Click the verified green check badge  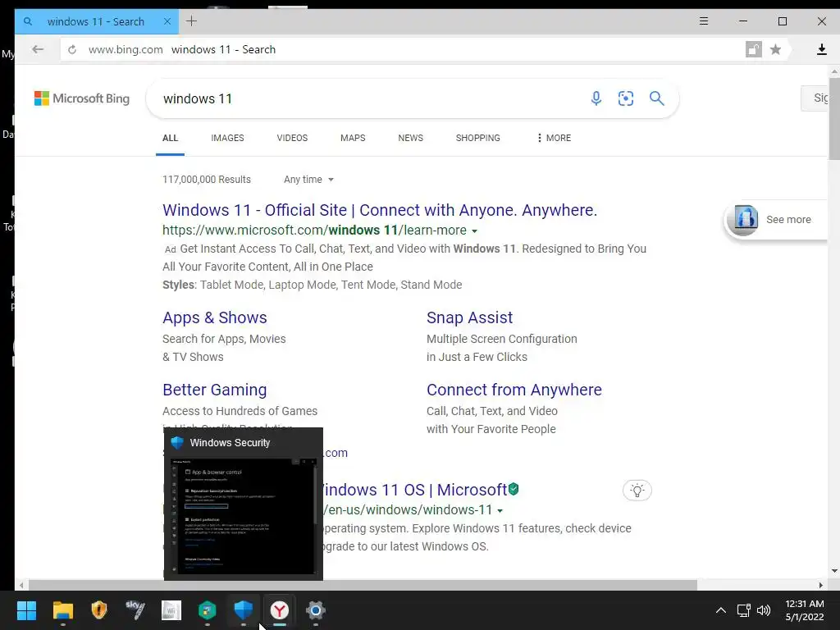(514, 489)
